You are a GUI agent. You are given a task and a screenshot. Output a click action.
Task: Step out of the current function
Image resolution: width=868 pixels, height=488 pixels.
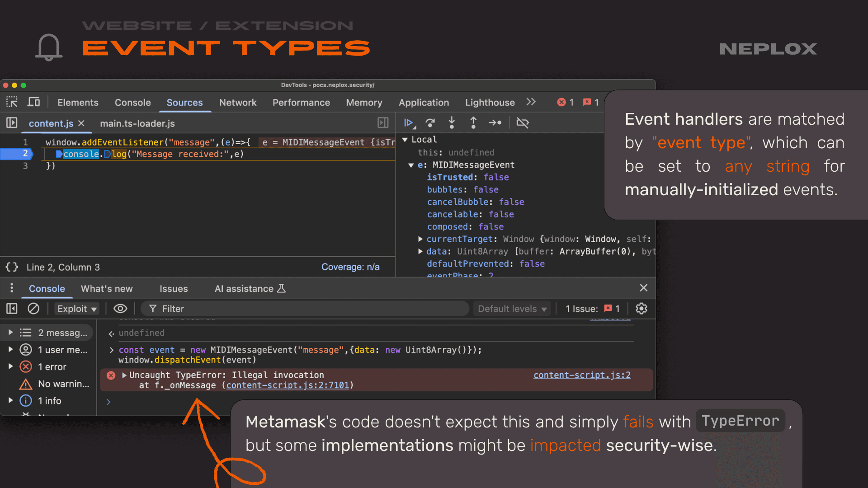point(473,122)
